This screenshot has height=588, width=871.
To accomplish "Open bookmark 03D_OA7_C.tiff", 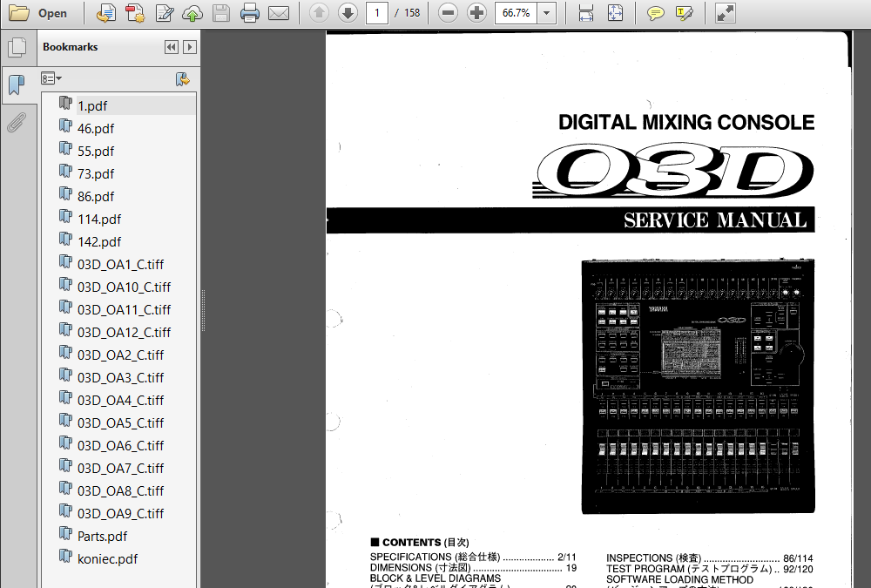I will click(x=120, y=469).
